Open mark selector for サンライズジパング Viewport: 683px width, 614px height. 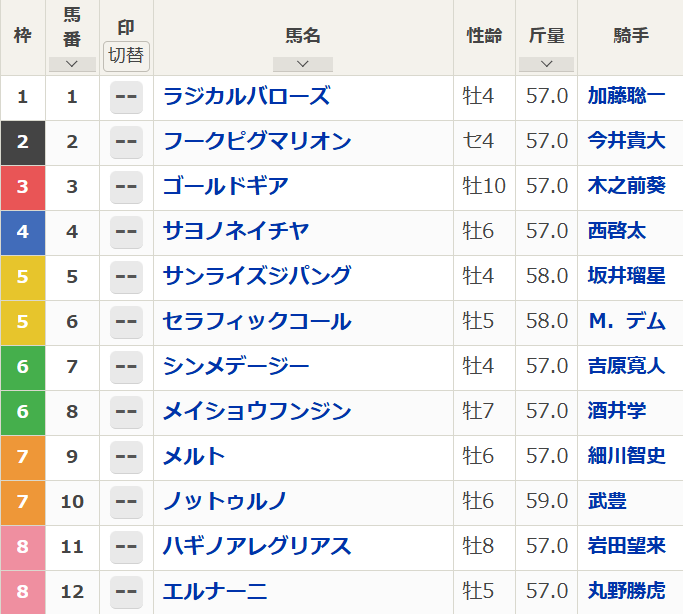pos(126,277)
